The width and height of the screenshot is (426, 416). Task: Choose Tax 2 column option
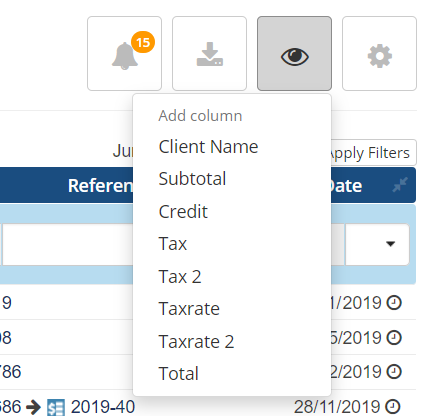point(180,276)
